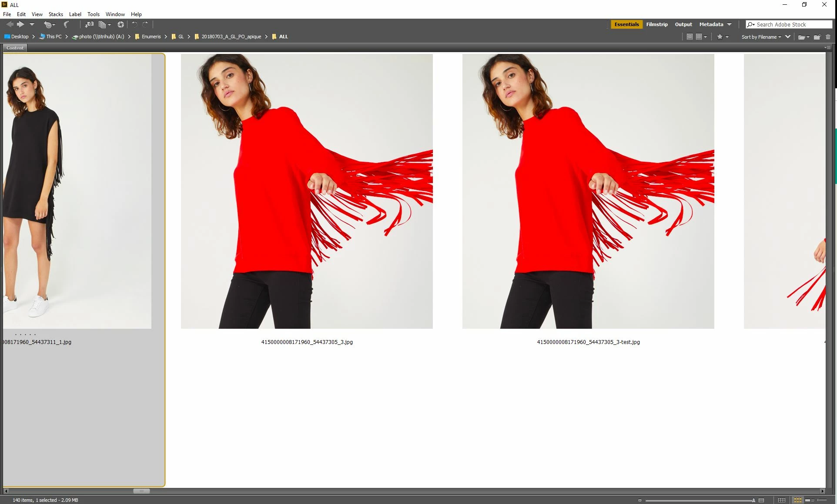Expand workspace switcher arrow next to Metadata
The image size is (837, 504).
(x=729, y=24)
